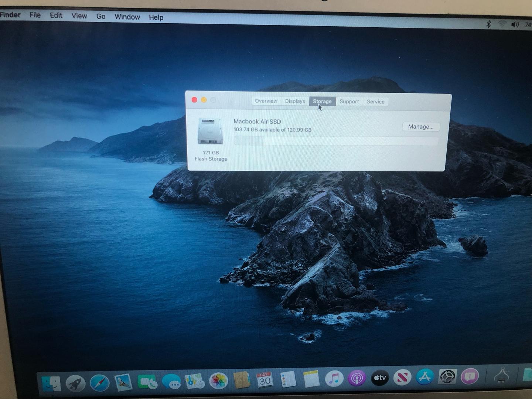This screenshot has height=399, width=532.
Task: Open Podcasts app in the dock
Action: tap(357, 378)
